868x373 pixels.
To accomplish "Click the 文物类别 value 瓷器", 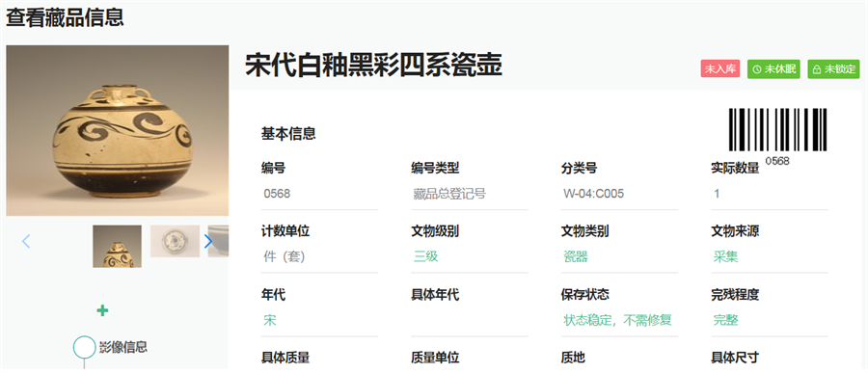I will [576, 256].
